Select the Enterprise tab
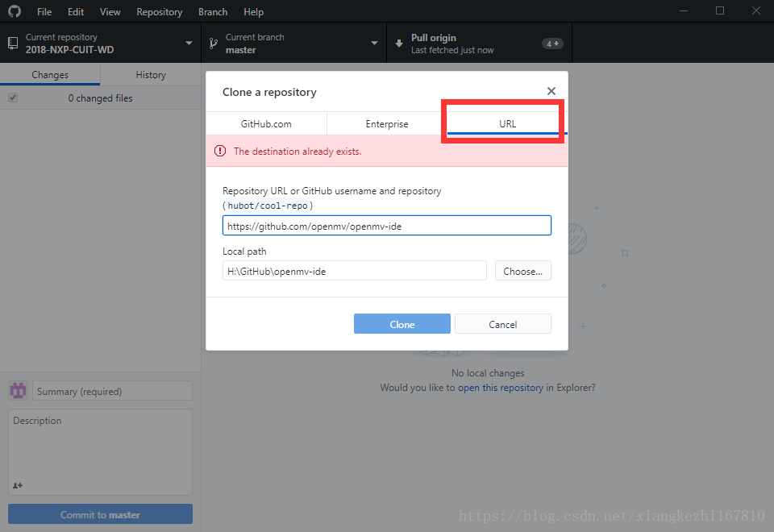The height and width of the screenshot is (532, 774). [387, 124]
